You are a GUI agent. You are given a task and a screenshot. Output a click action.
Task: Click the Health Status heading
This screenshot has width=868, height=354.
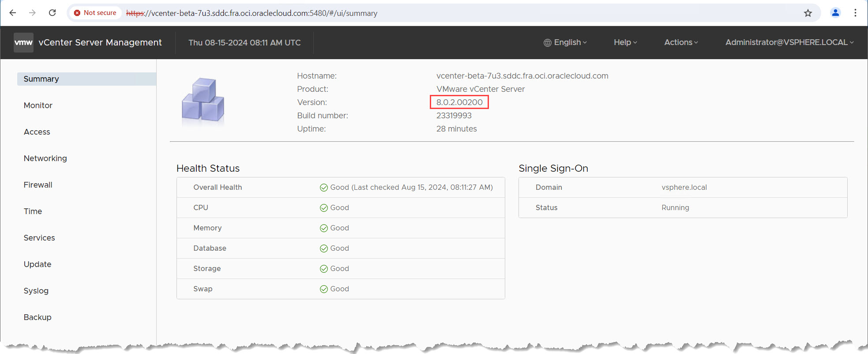208,169
